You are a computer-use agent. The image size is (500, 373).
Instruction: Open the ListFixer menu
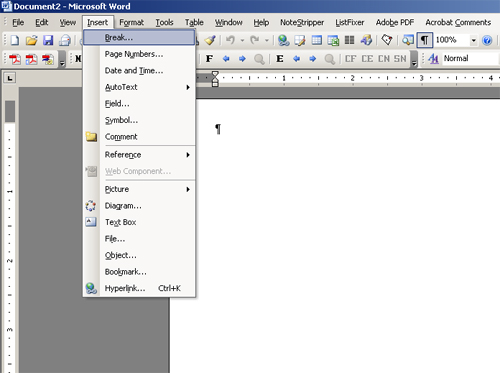coord(350,22)
